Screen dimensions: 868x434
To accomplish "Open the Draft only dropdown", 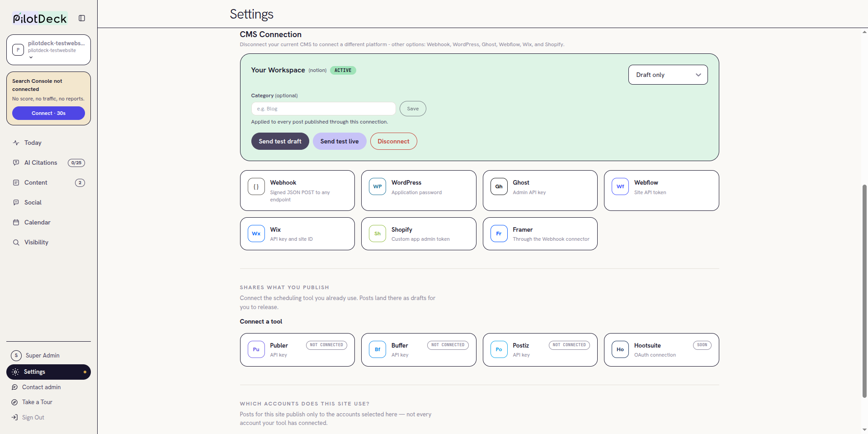I will click(668, 75).
